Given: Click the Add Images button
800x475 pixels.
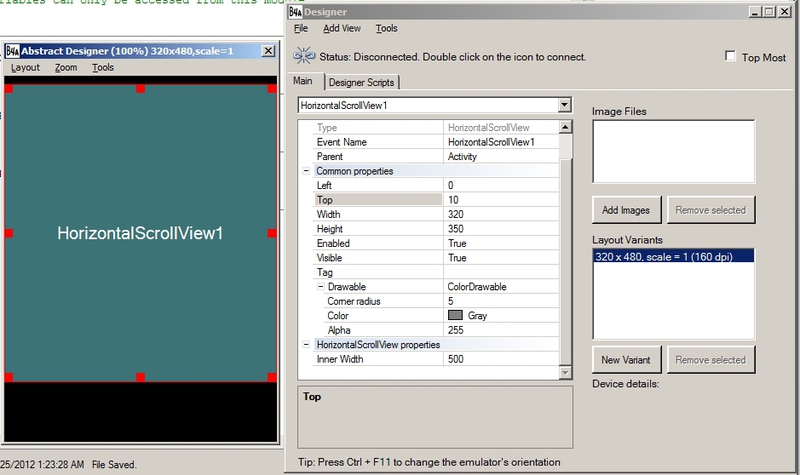Looking at the screenshot, I should [x=626, y=210].
